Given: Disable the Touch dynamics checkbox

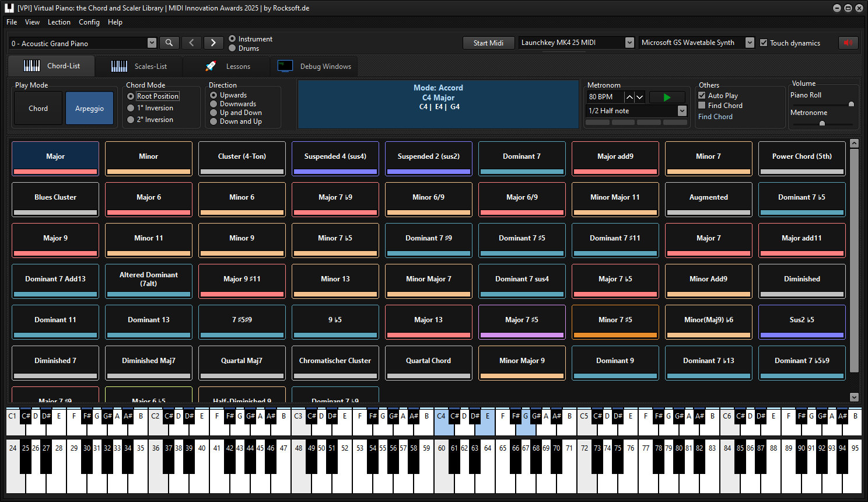Looking at the screenshot, I should [x=764, y=43].
